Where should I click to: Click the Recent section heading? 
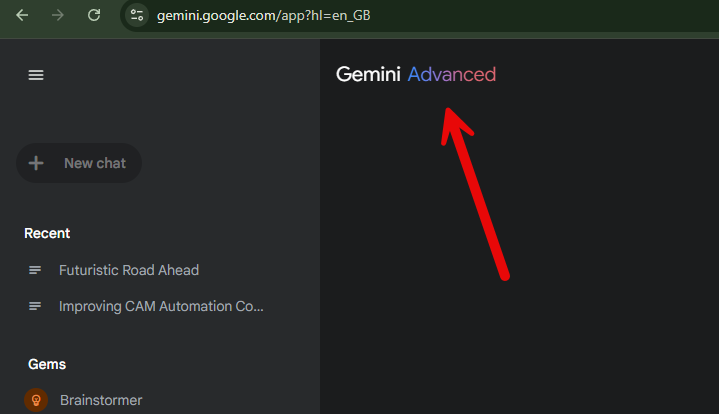(47, 233)
